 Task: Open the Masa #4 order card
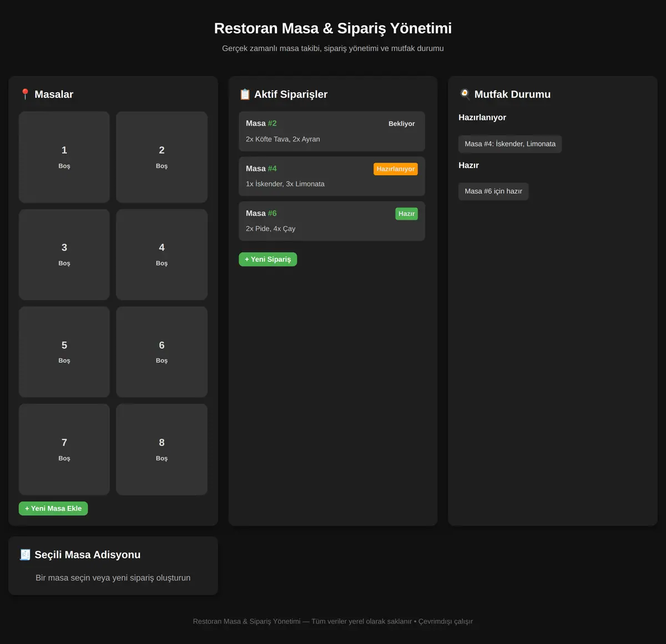coord(332,176)
